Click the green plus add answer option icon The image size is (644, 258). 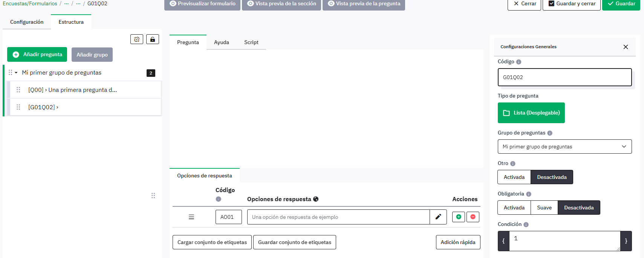[x=458, y=217]
